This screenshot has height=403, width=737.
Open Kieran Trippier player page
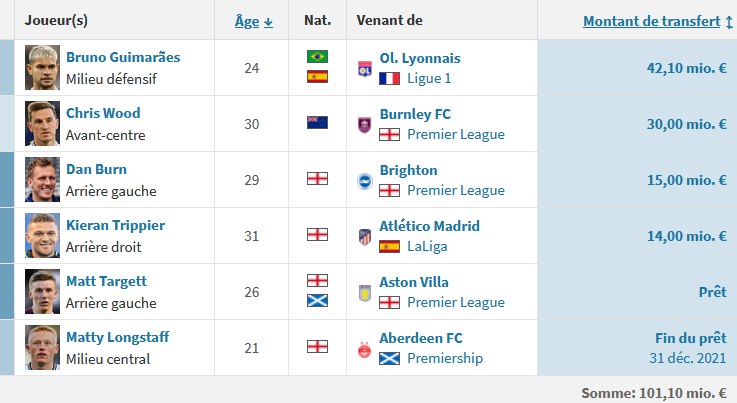tap(116, 225)
